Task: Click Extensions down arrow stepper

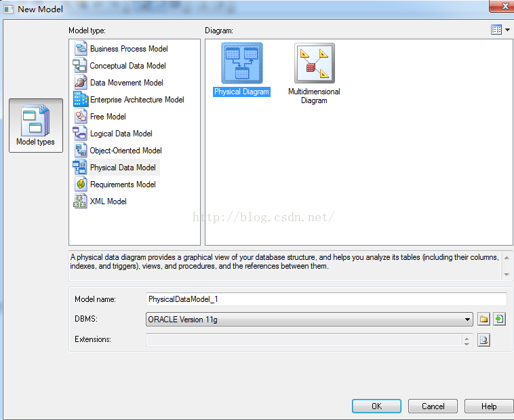Action: [467, 343]
